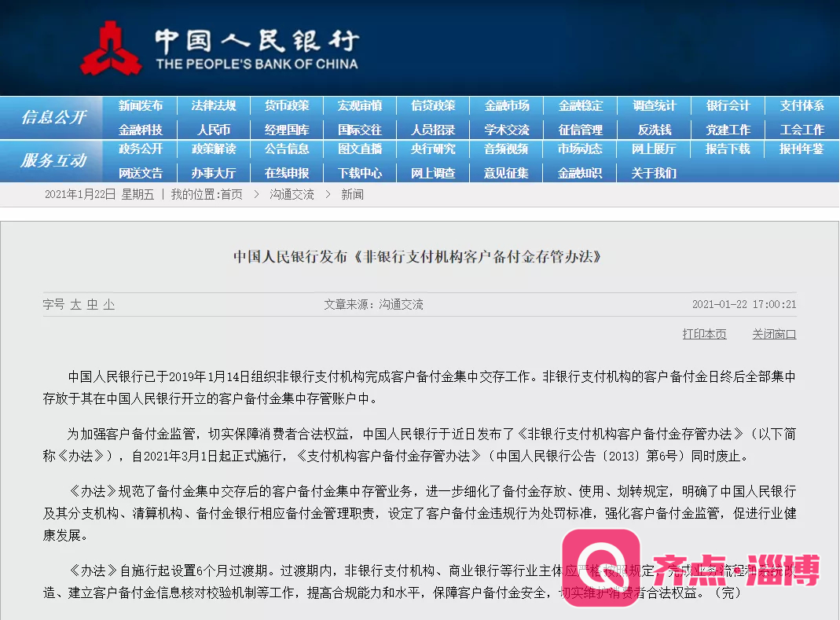Image resolution: width=840 pixels, height=620 pixels.
Task: Open the 下载中心 download center
Action: [360, 172]
